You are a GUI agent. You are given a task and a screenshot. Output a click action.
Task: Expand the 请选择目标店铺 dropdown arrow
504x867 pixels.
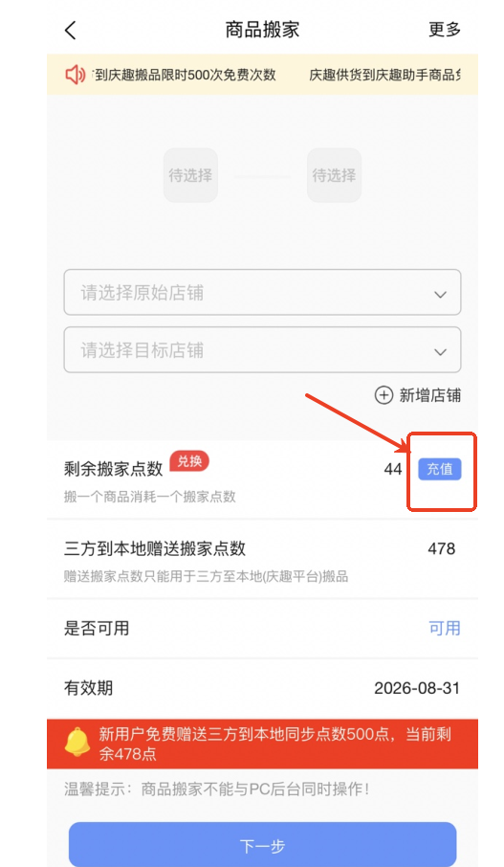click(440, 351)
